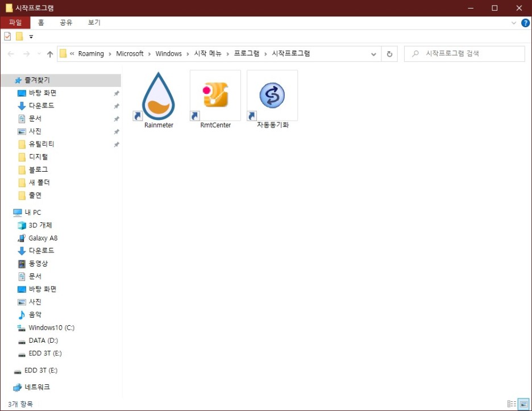
Task: Switch to the 홈 ribbon tab
Action: 41,23
